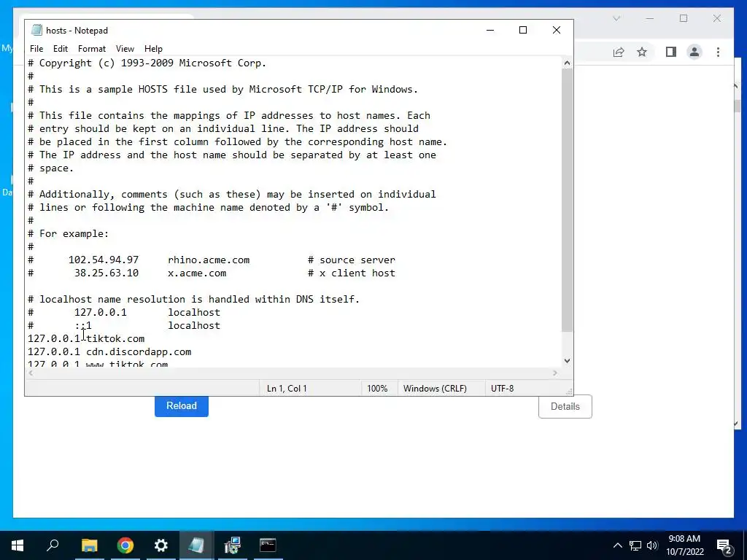Click the text '38.25.63.10'
The height and width of the screenshot is (560, 747).
[x=107, y=273]
